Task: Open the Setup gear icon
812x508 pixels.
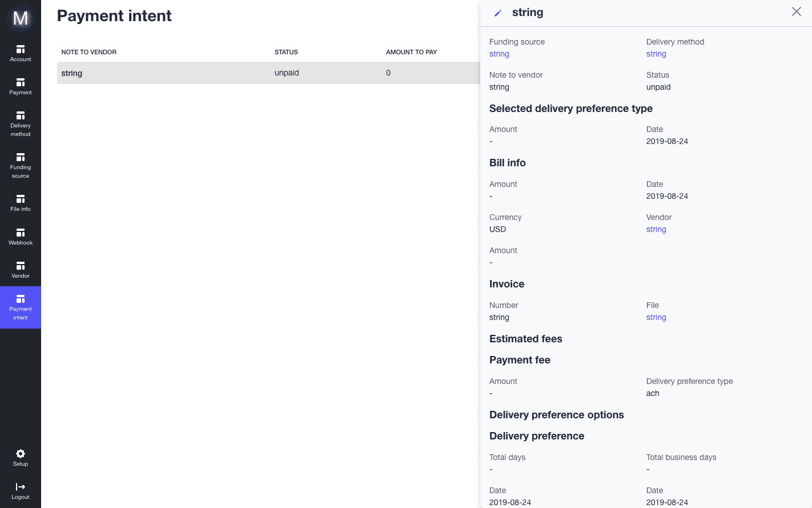Action: click(20, 458)
